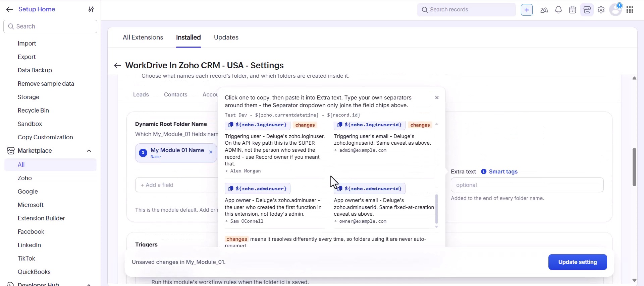Switch to the Updates tab

pyautogui.click(x=226, y=38)
